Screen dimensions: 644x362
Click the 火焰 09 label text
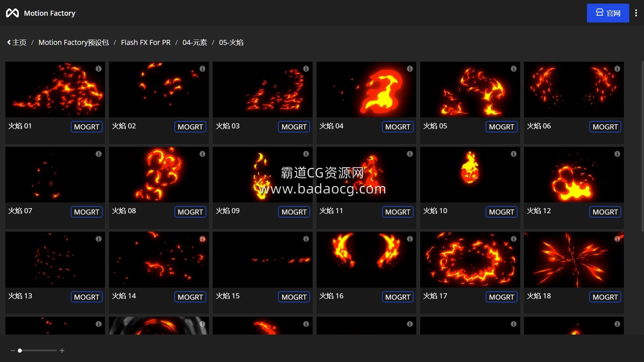point(227,211)
